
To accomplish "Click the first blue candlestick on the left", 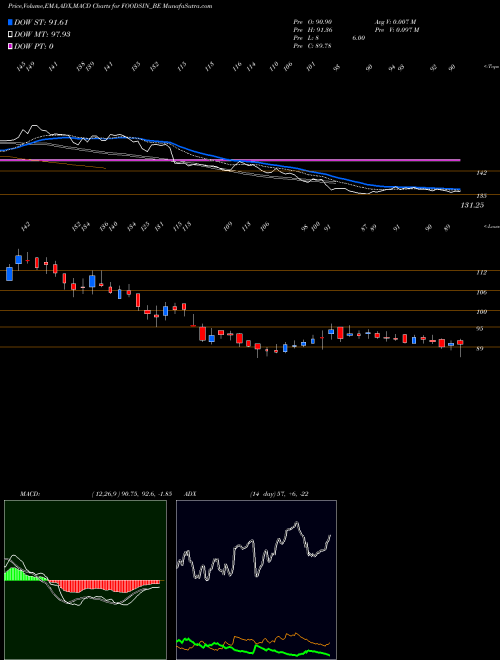I will (9, 274).
